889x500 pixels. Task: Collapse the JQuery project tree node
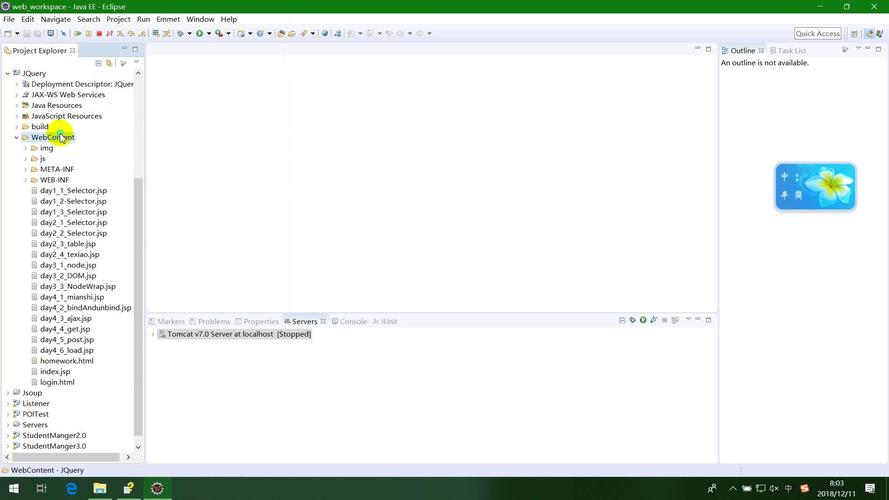[x=7, y=73]
